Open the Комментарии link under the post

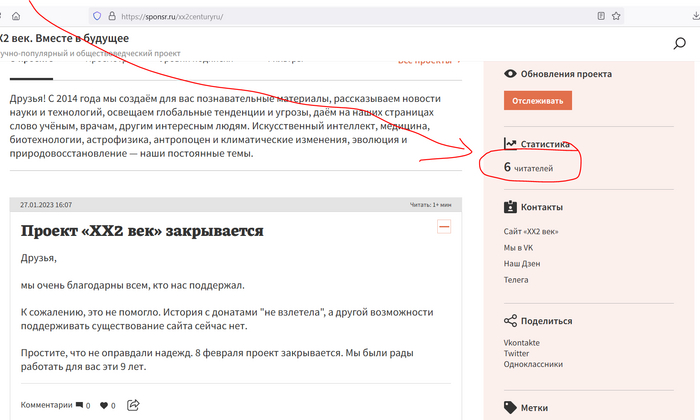point(46,405)
